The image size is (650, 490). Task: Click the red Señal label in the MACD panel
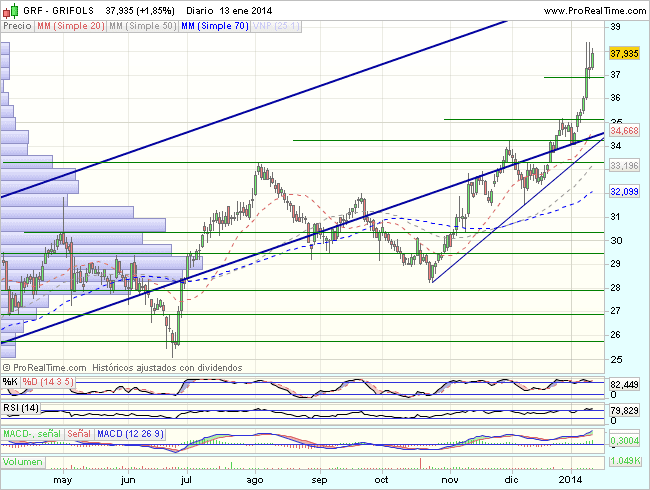pos(79,434)
